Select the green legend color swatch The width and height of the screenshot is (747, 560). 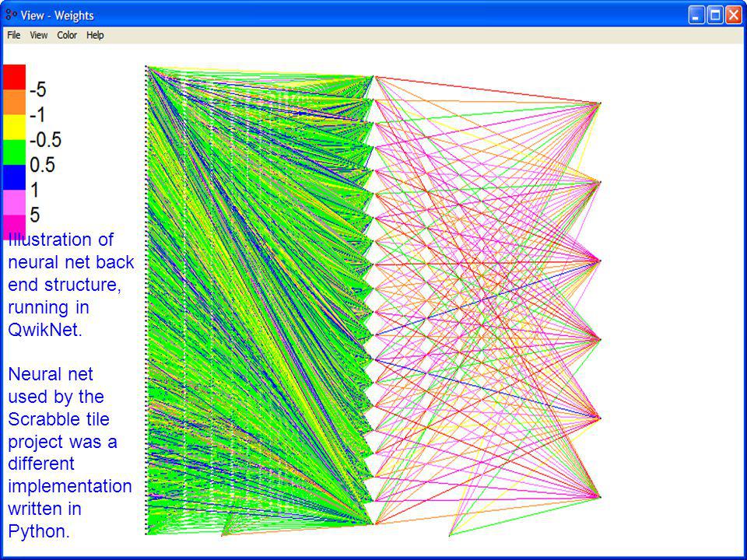coord(14,152)
